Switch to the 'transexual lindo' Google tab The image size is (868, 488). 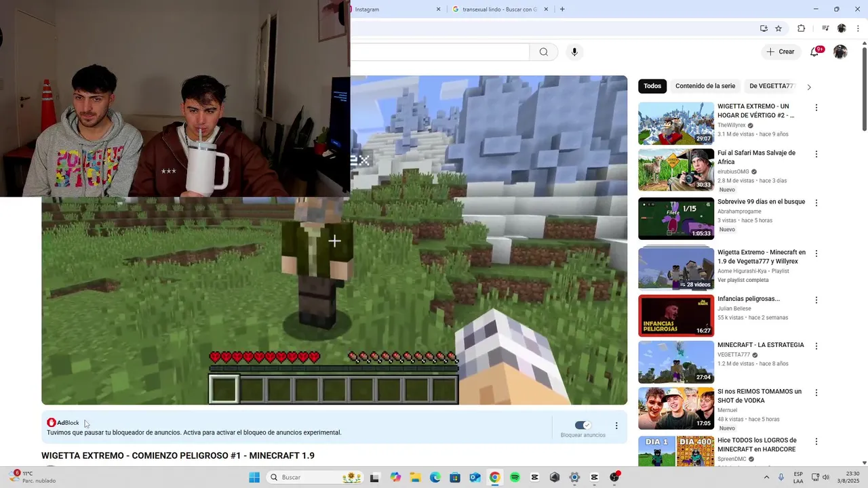point(498,9)
